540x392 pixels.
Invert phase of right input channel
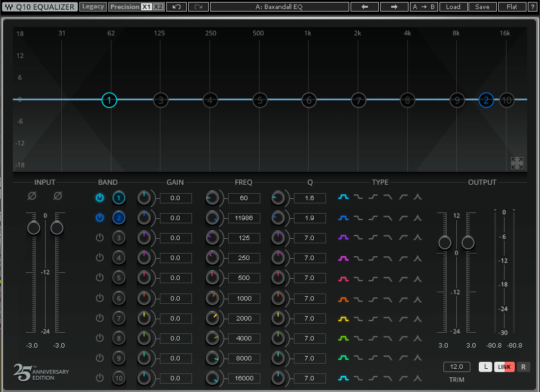coord(57,196)
